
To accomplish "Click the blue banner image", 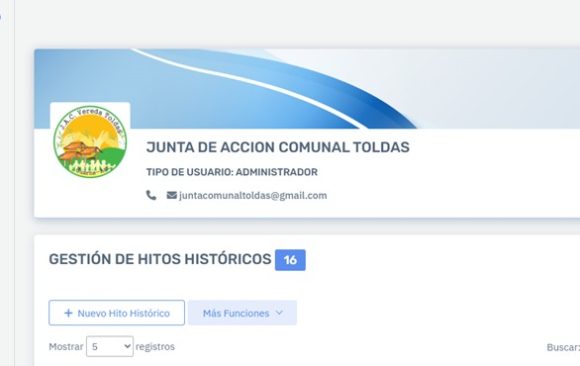I will pyautogui.click(x=307, y=89).
